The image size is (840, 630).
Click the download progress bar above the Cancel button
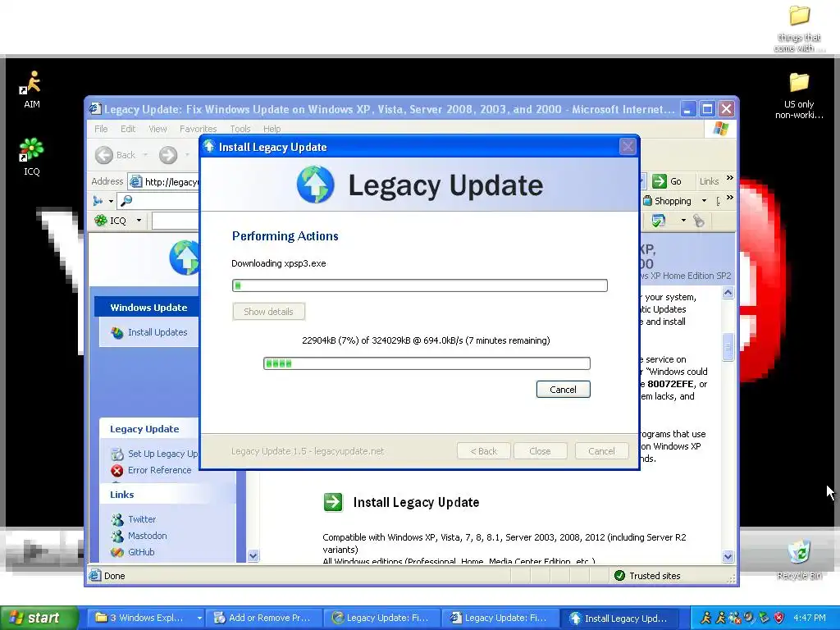[x=427, y=363]
